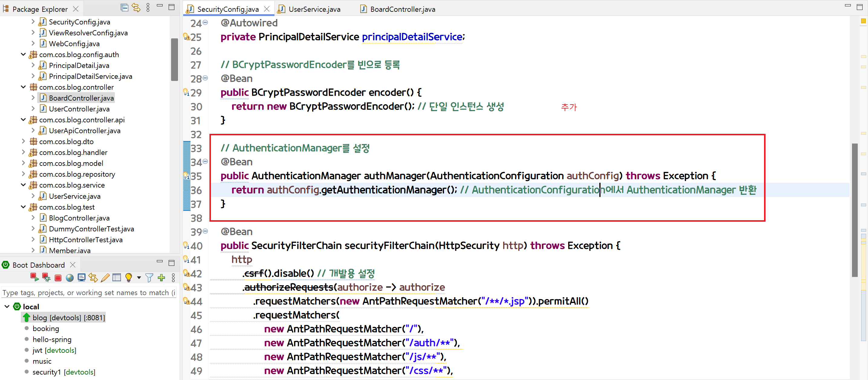The width and height of the screenshot is (868, 380).
Task: Open the lightbulb dropdown arrow
Action: [139, 278]
